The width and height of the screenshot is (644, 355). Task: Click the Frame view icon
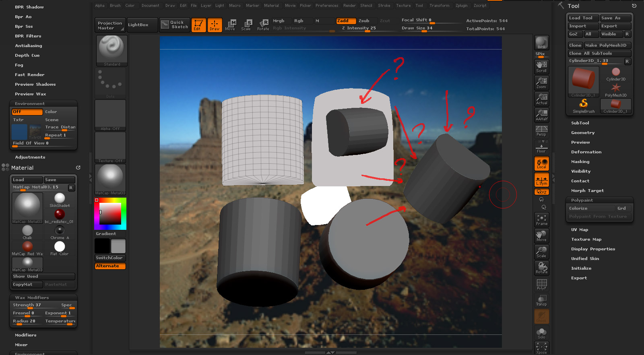coord(541,220)
